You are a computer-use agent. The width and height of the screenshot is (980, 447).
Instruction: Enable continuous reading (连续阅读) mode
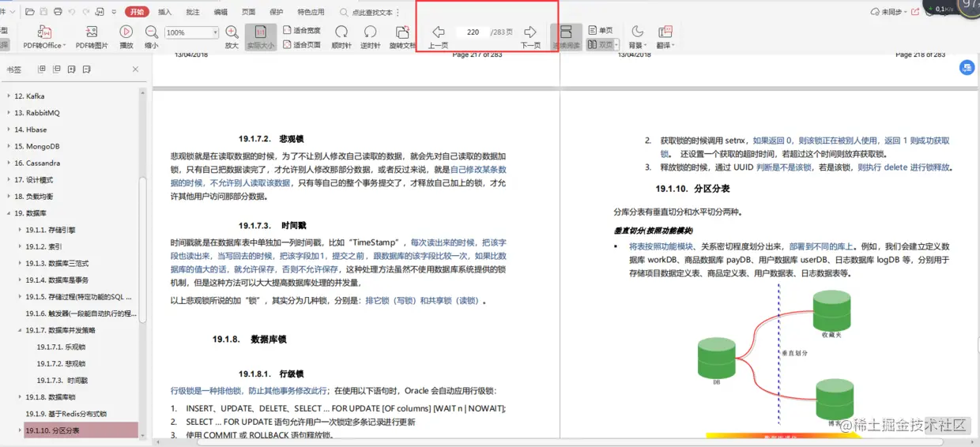pyautogui.click(x=566, y=36)
